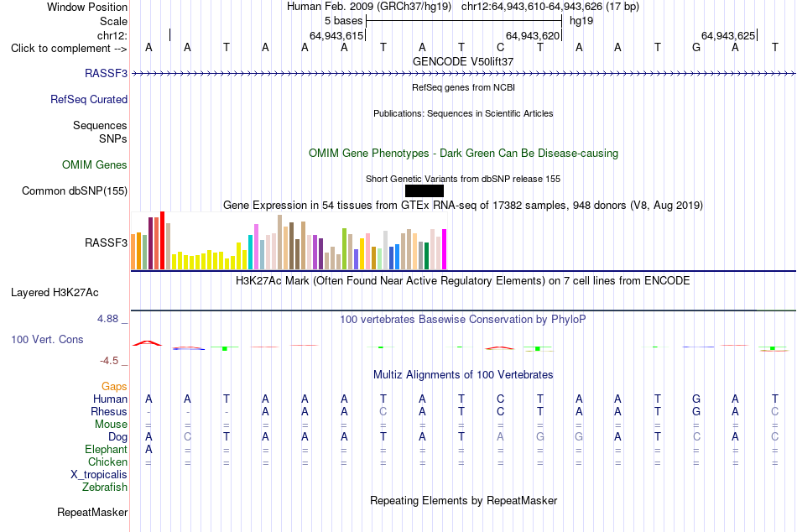Click the Chicken species row label
This screenshot has height=532, width=797.
point(107,462)
